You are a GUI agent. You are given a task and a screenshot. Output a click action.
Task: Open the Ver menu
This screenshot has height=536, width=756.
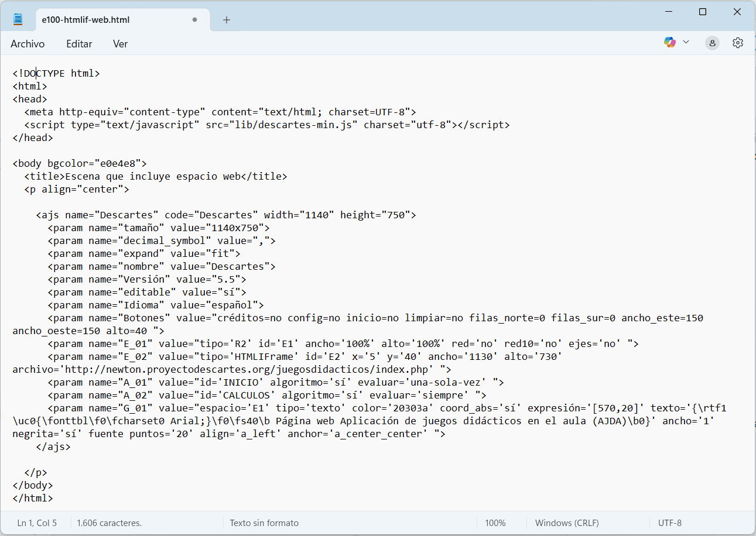coord(120,44)
